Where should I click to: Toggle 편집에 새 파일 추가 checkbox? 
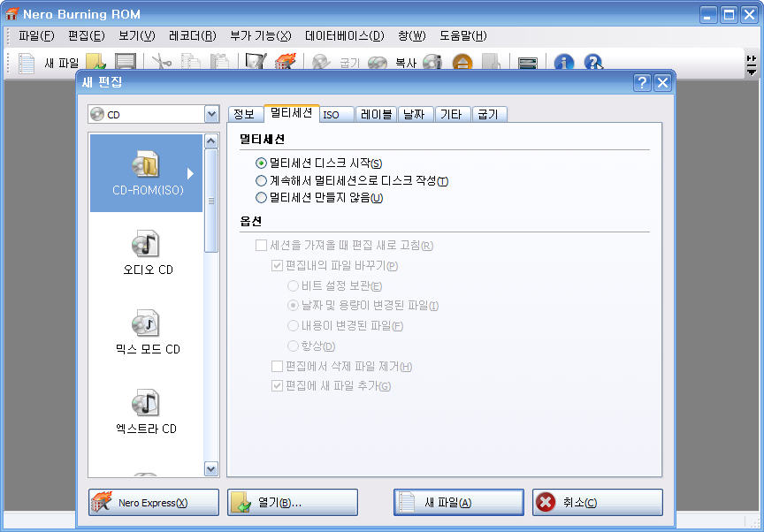(277, 385)
